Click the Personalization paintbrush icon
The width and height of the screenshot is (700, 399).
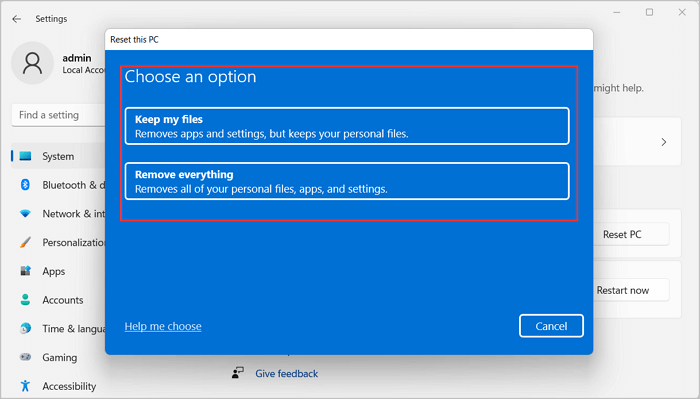tap(25, 242)
